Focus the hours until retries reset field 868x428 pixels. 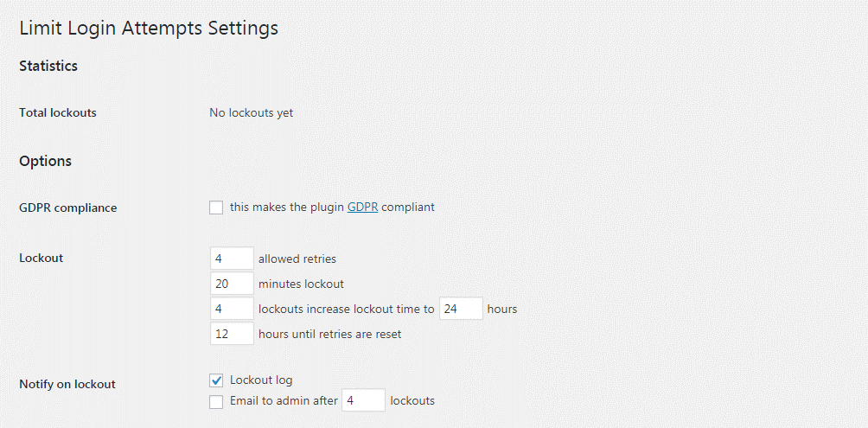232,334
